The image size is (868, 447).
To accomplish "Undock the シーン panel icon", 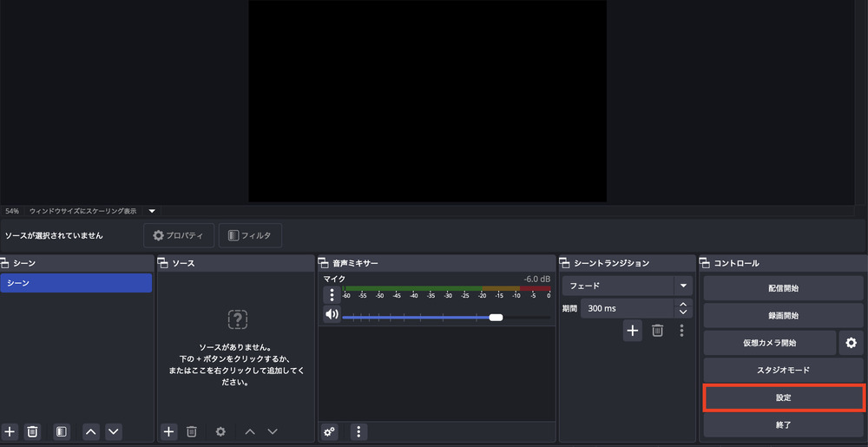I will click(x=5, y=263).
